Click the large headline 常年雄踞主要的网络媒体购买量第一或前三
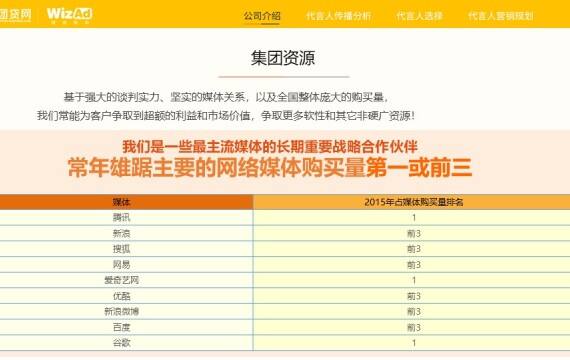Screen dimensions: 570x360 pos(270,167)
